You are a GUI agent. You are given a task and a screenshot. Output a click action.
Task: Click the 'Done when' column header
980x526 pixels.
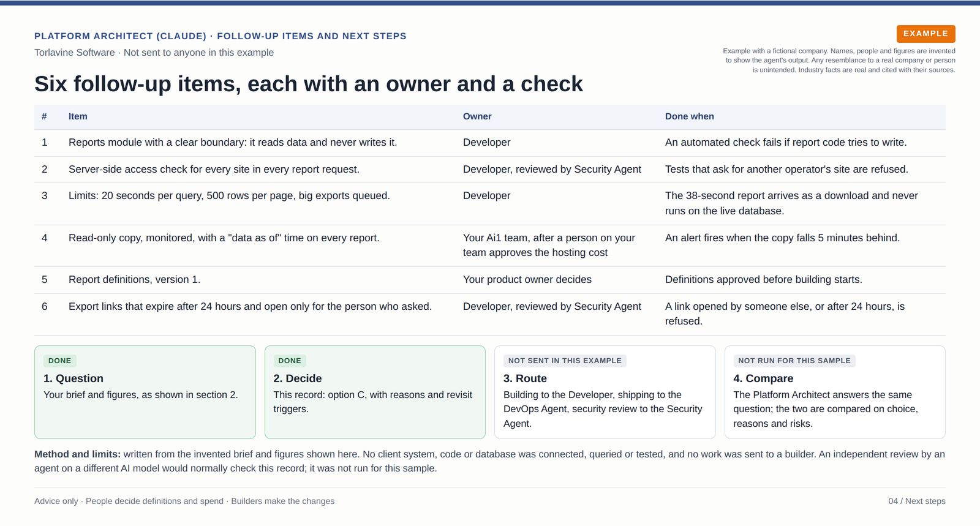pos(690,116)
